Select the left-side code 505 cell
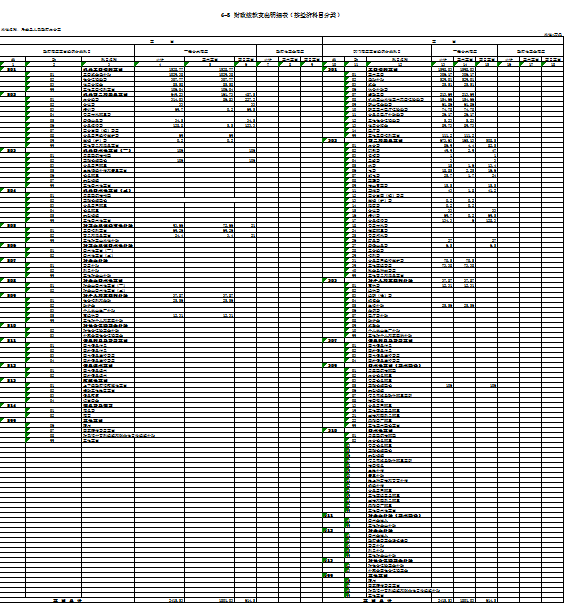 click(13, 226)
